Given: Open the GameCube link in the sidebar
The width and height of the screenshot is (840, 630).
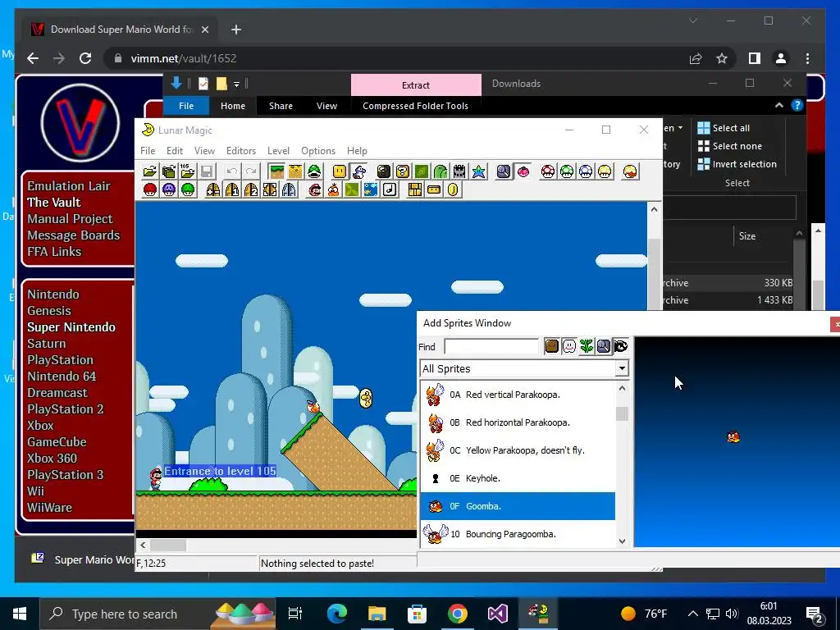Looking at the screenshot, I should pyautogui.click(x=57, y=442).
